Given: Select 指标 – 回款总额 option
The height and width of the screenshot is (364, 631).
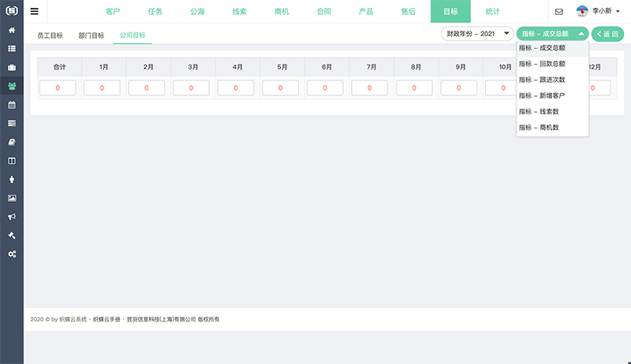Looking at the screenshot, I should 542,64.
